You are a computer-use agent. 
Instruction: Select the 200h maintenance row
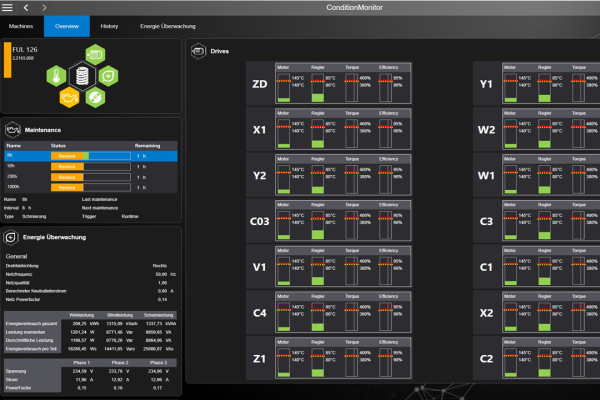(x=91, y=177)
